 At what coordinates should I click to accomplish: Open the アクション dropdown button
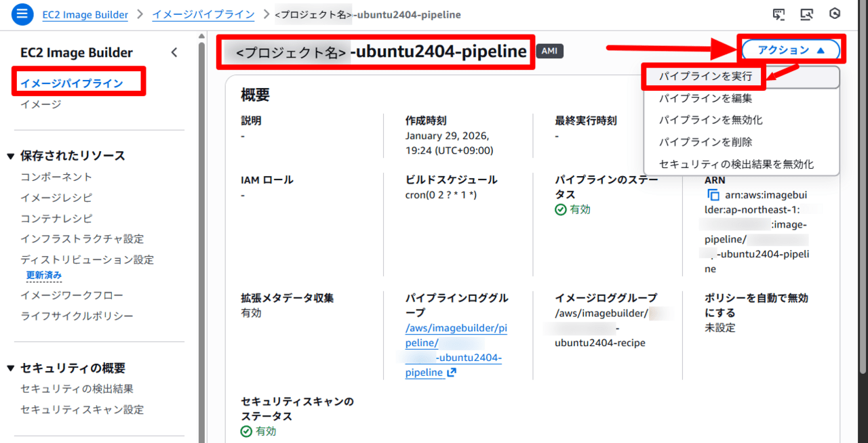tap(791, 50)
